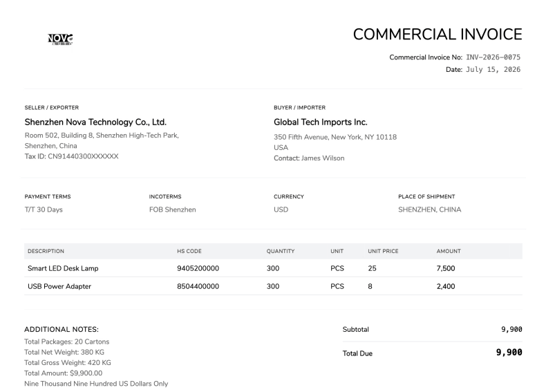Select SHENZHEN, CHINA shipment place
Screen dimensions: 546x392
coord(430,209)
